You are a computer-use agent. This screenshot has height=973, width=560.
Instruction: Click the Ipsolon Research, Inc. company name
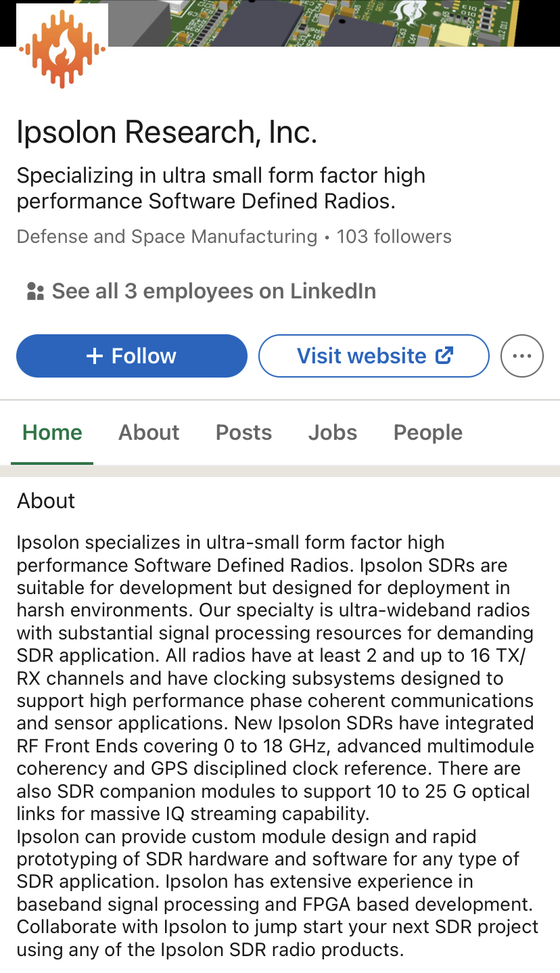166,132
